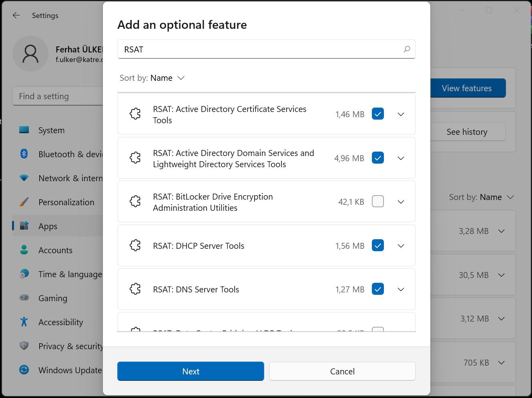Open Windows Update settings page
The height and width of the screenshot is (398, 532).
58,370
